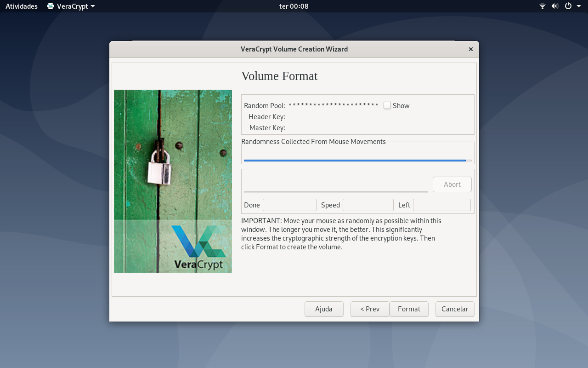Screen dimensions: 588x368
Task: Expand the VeraCrypt app menu arrow
Action: pos(93,6)
